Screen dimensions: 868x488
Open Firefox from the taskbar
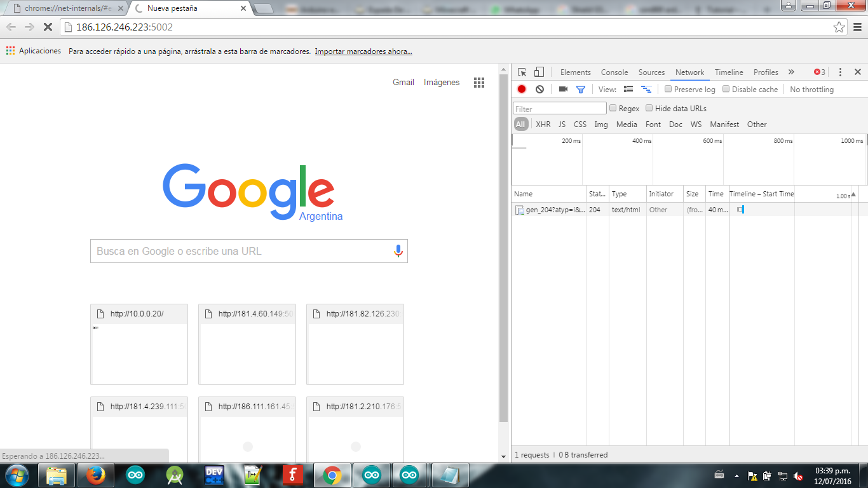(95, 475)
